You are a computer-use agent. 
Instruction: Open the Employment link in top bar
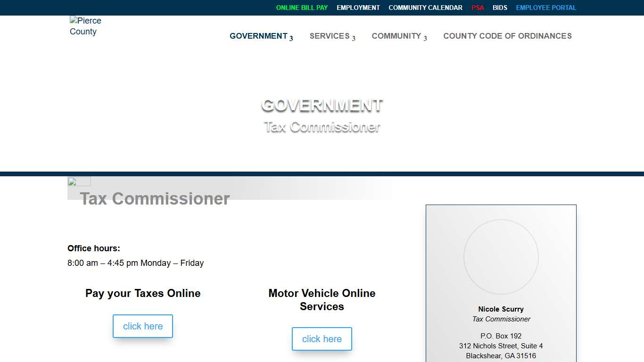(x=358, y=8)
